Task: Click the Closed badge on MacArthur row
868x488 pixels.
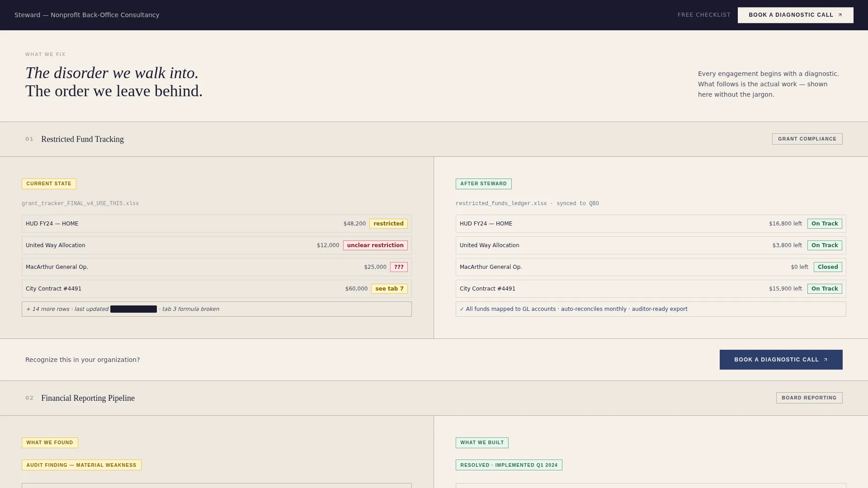Action: pyautogui.click(x=828, y=267)
